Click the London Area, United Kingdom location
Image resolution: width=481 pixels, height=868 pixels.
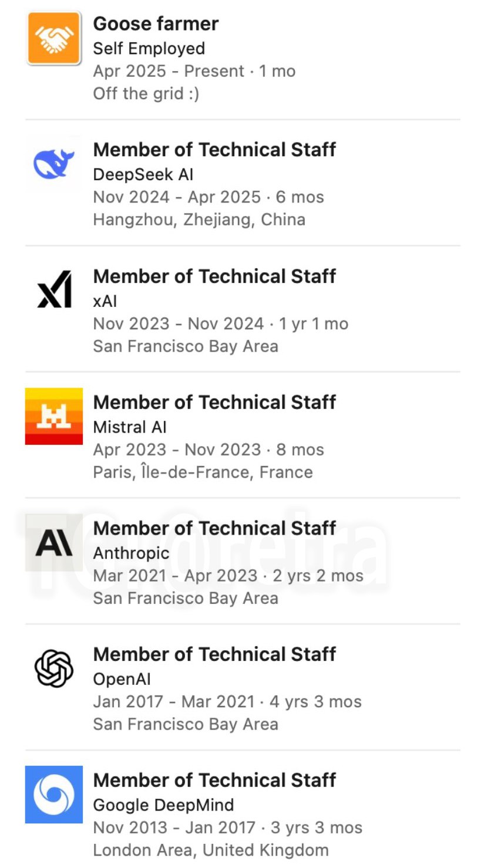pyautogui.click(x=211, y=850)
